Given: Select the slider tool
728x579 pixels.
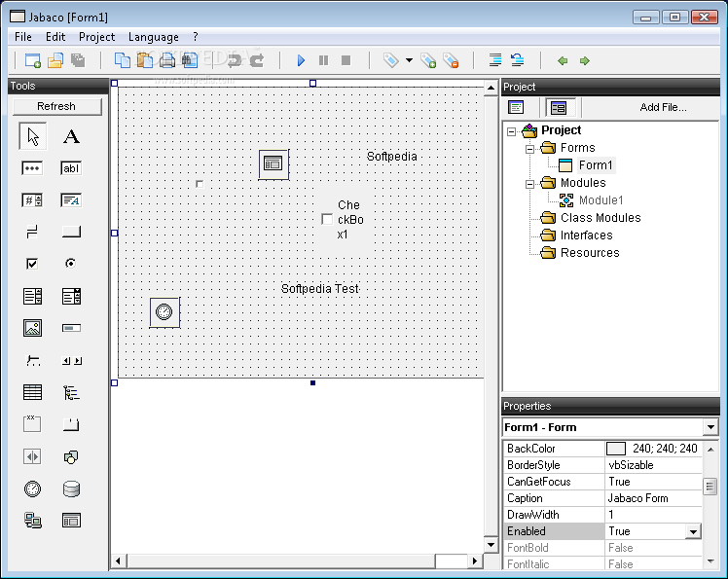Looking at the screenshot, I should tap(32, 360).
